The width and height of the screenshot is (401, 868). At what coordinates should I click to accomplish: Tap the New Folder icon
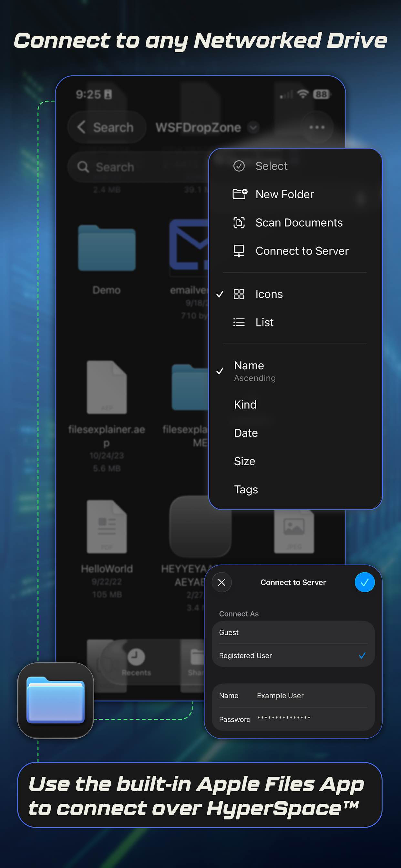(240, 194)
